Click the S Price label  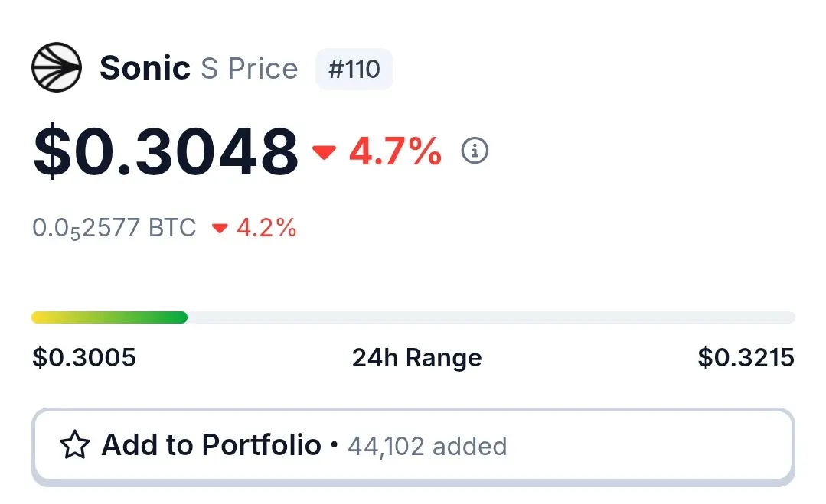[x=249, y=69]
